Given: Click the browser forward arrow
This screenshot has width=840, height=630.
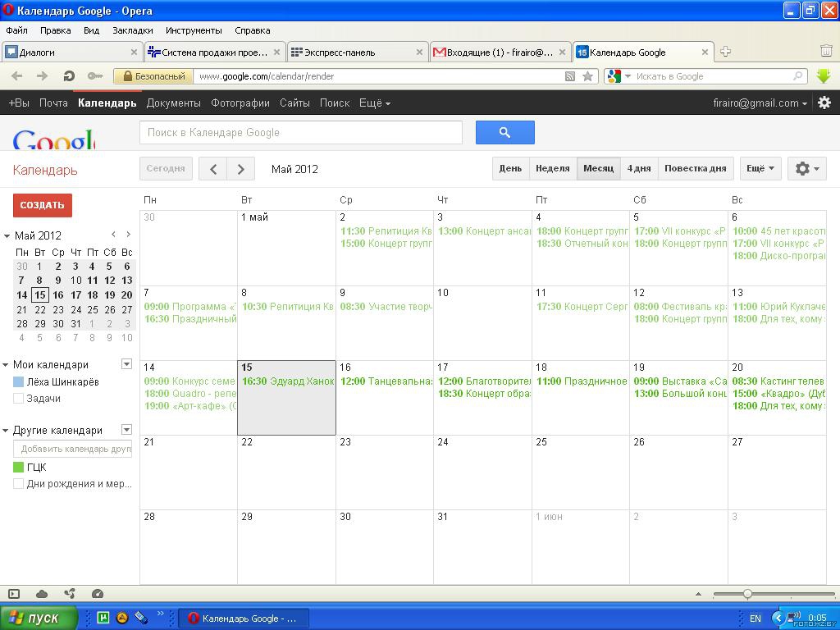Looking at the screenshot, I should click(x=42, y=76).
